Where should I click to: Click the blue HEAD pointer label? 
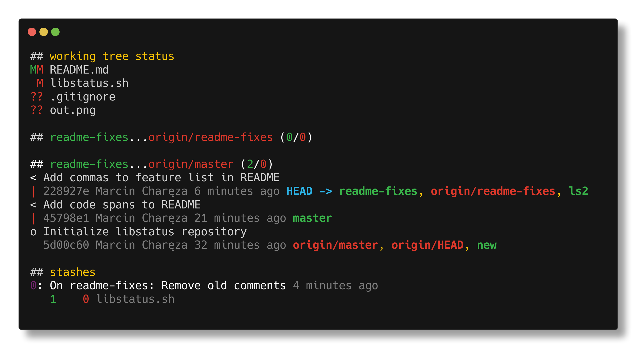coord(299,191)
